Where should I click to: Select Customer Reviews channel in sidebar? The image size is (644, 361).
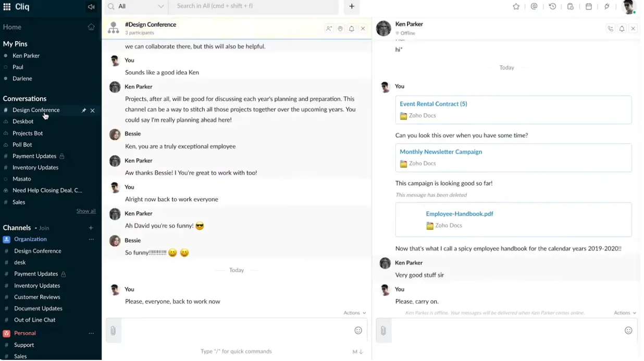37,297
